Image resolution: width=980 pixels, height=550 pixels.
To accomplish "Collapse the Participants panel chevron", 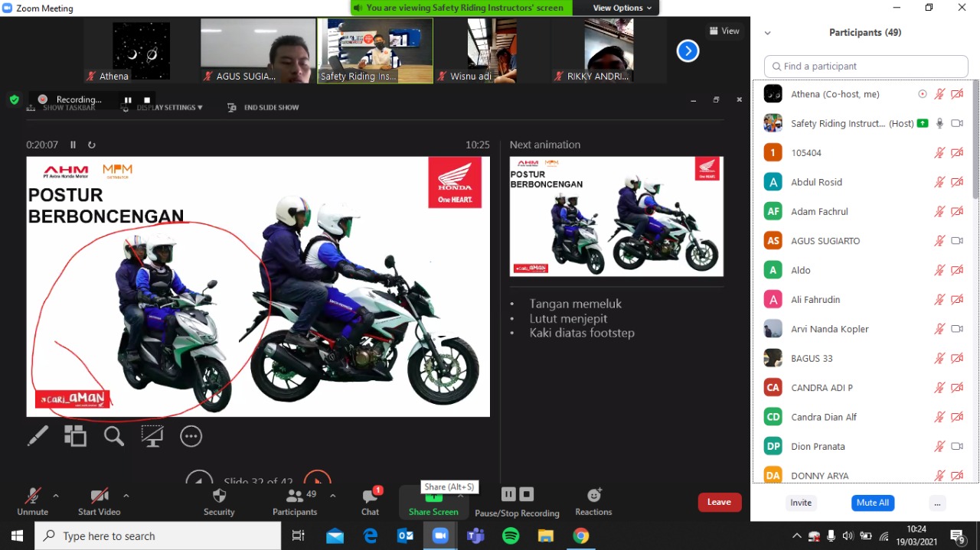I will (x=767, y=33).
